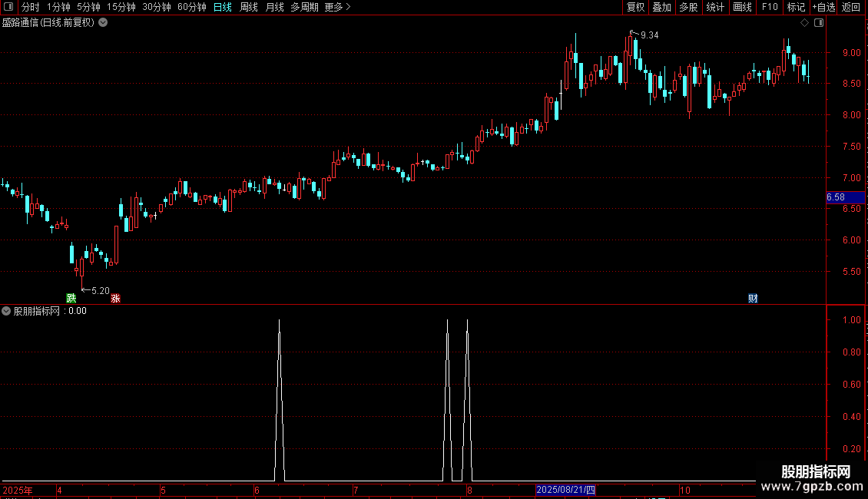Open the 多股 multi-stock view

pos(688,7)
